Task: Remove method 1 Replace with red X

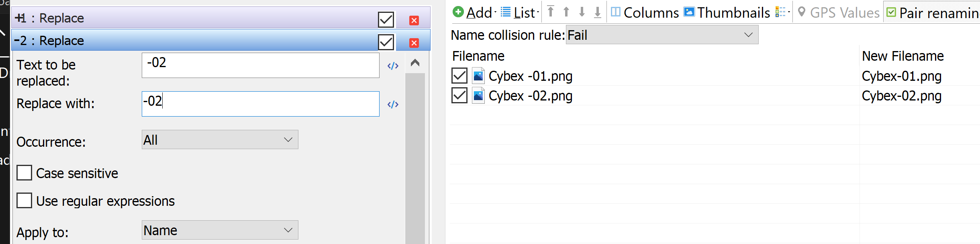Action: (414, 20)
